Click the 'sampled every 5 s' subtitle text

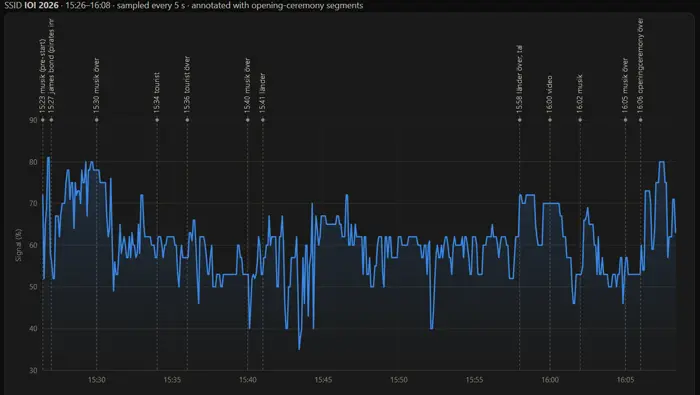pos(150,5)
